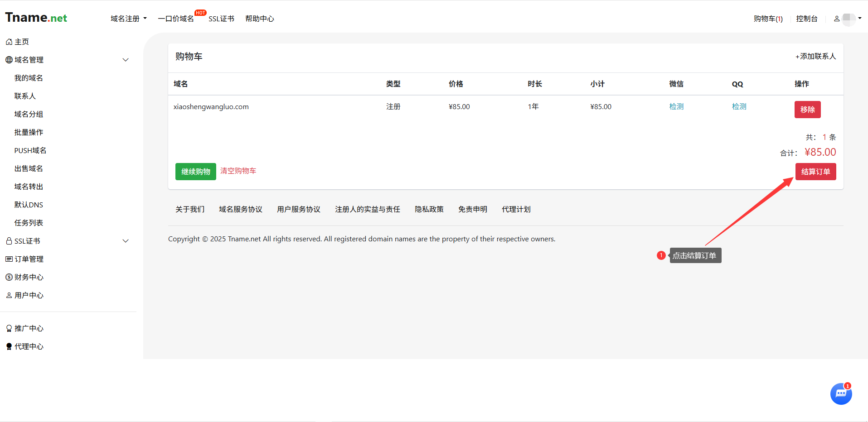The width and height of the screenshot is (868, 422).
Task: Click the green 继续购物 button
Action: [x=196, y=172]
